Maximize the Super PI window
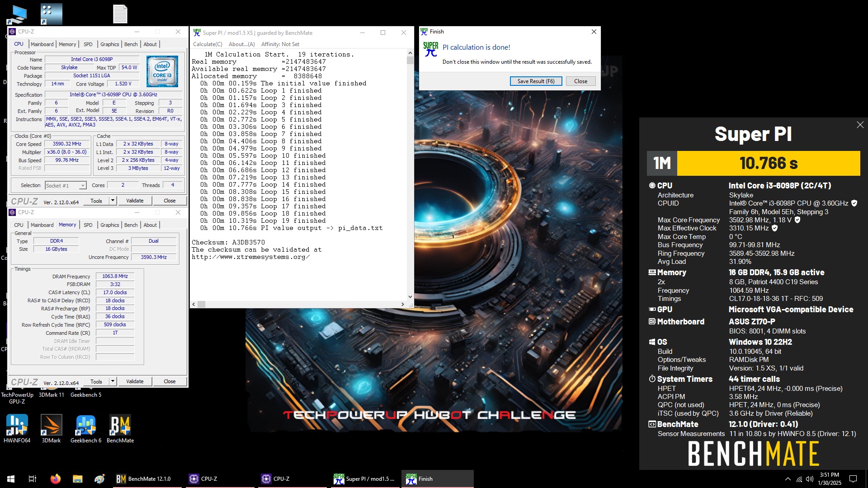 click(x=383, y=33)
